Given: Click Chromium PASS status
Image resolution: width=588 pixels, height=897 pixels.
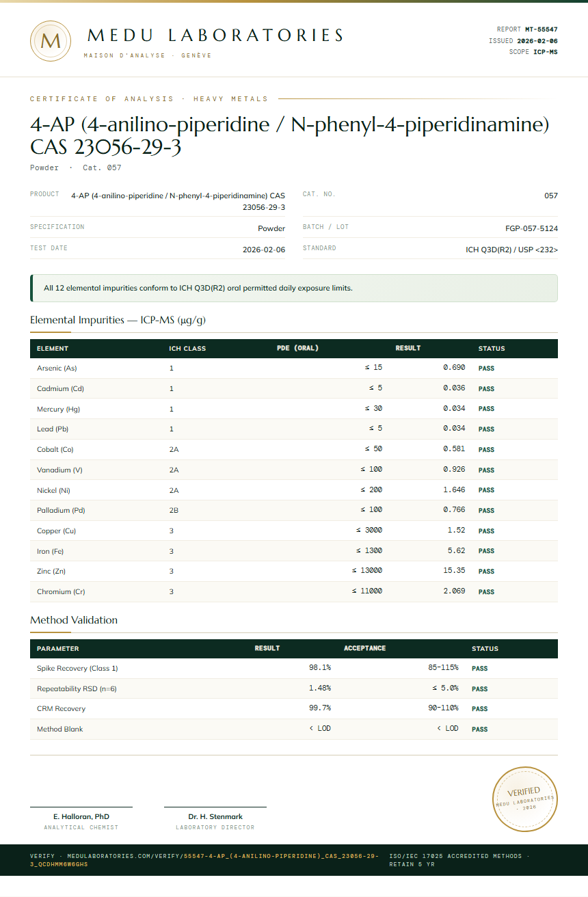Looking at the screenshot, I should tap(486, 592).
